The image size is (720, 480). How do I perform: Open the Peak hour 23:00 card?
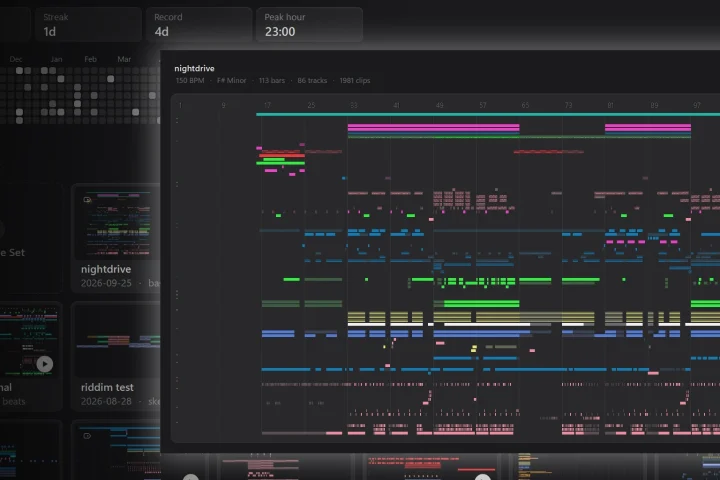point(309,24)
